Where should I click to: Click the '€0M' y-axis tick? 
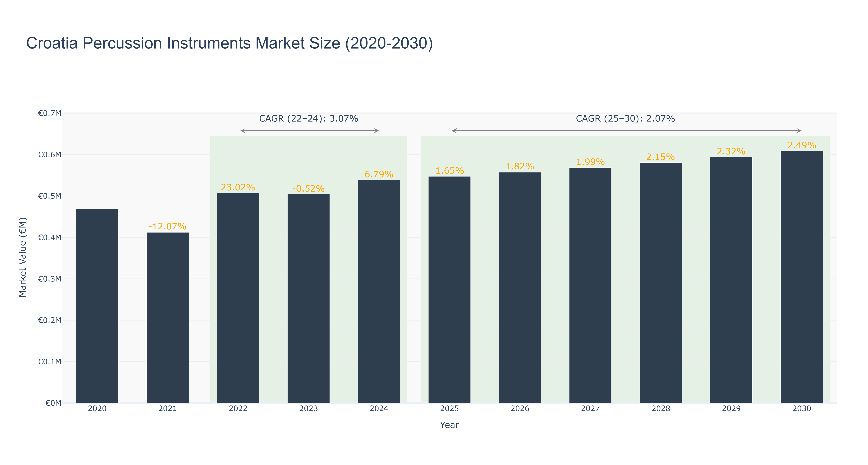click(53, 403)
